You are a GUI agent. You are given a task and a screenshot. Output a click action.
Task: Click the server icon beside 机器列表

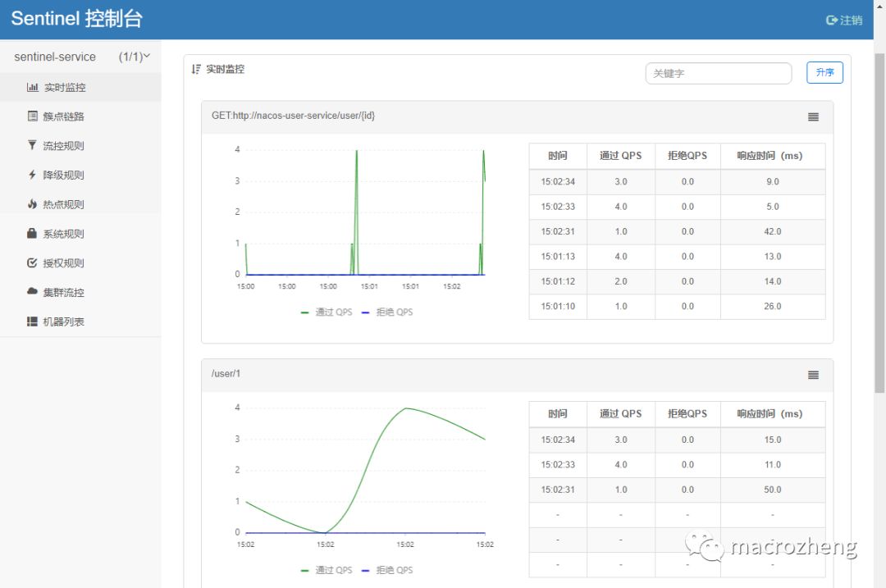pos(32,321)
